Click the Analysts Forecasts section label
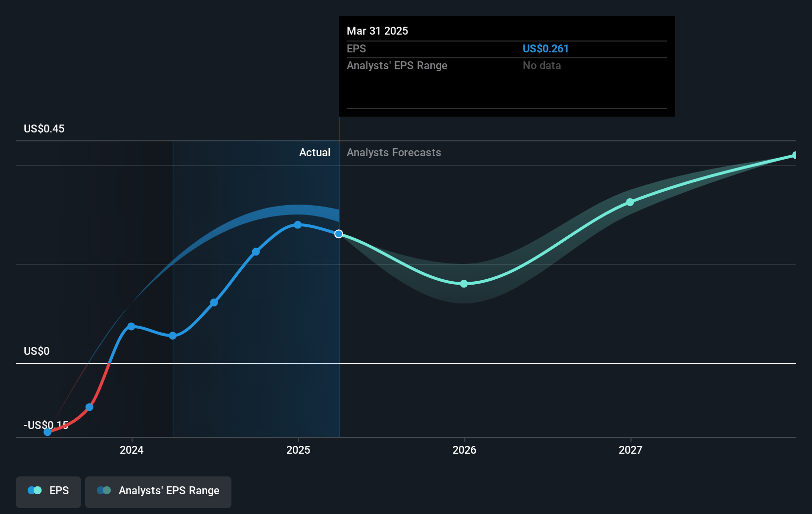This screenshot has width=812, height=514. click(394, 153)
